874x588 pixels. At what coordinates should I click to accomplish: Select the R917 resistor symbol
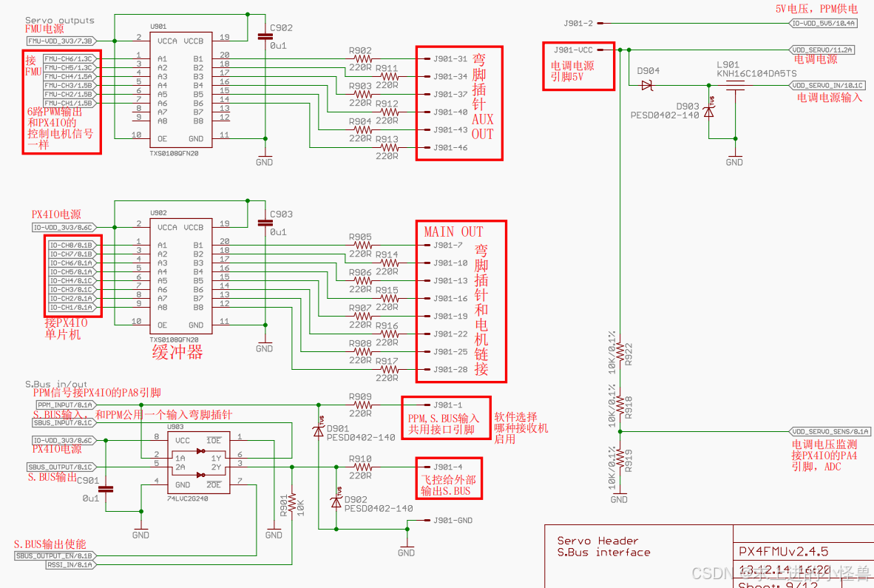[389, 370]
